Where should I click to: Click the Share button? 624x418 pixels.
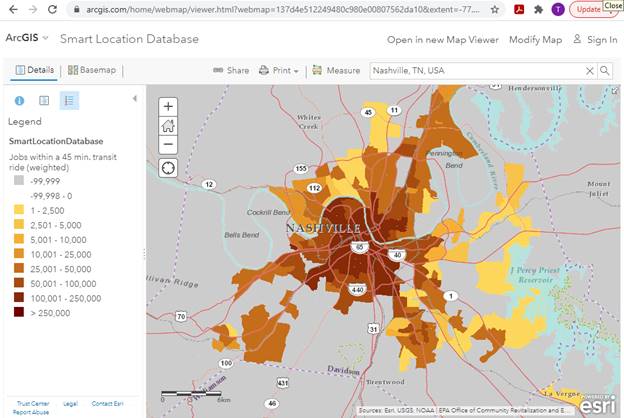tap(231, 70)
